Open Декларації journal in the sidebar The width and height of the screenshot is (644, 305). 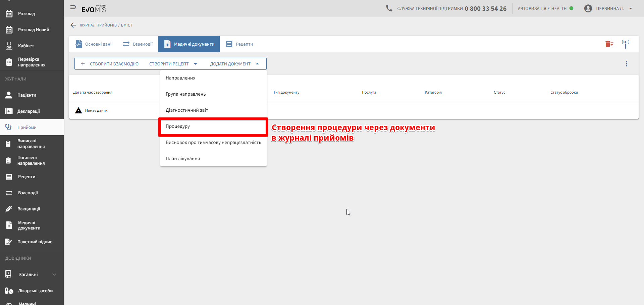29,111
